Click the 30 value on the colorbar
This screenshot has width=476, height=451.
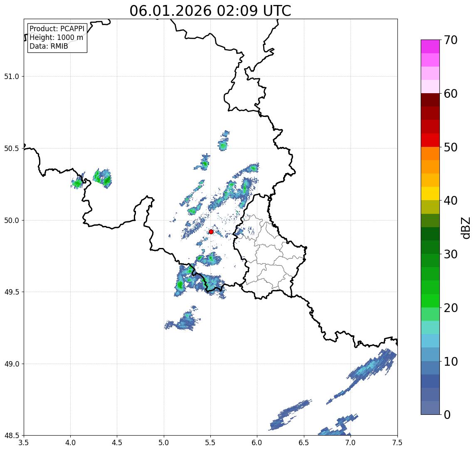click(451, 254)
